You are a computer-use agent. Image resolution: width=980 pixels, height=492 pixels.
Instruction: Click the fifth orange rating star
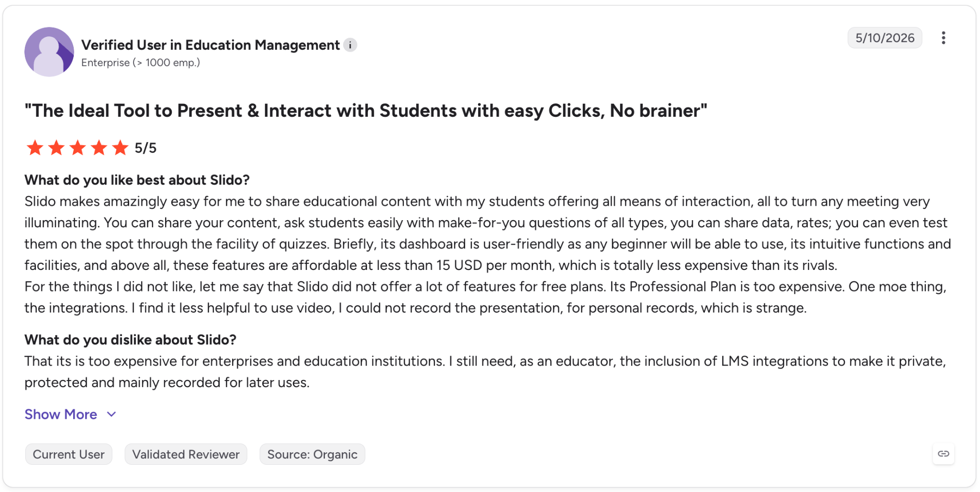[x=120, y=148]
